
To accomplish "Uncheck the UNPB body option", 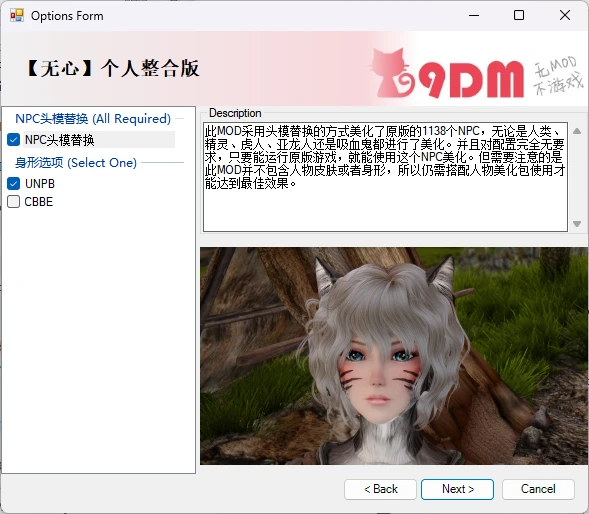I will tap(14, 183).
